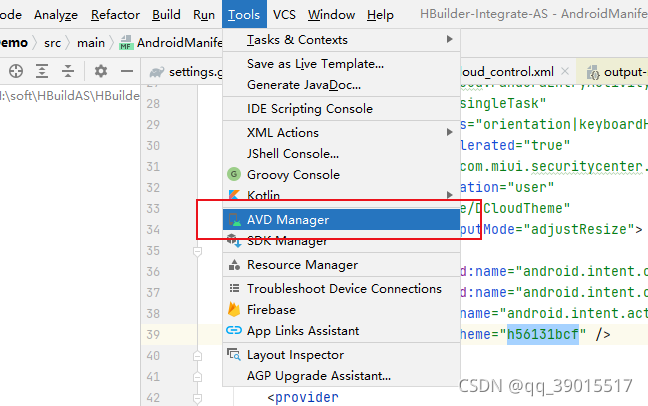Click the Layout Inspector magnifier icon
Viewport: 648px width, 406px height.
(x=234, y=354)
